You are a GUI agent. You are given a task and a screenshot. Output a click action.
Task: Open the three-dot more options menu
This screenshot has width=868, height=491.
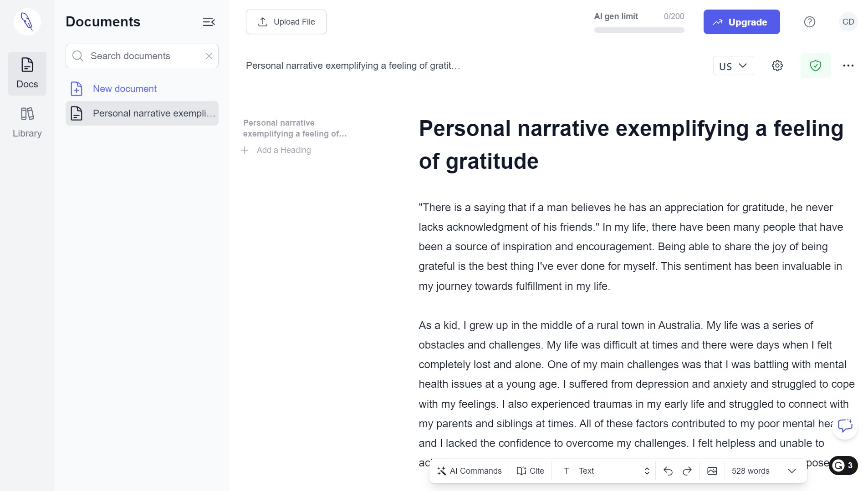[x=848, y=66]
